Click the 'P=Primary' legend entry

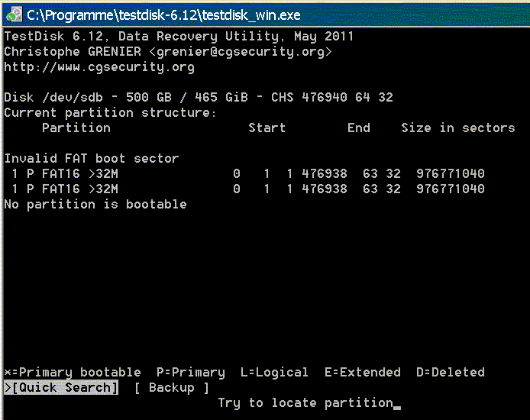click(191, 373)
